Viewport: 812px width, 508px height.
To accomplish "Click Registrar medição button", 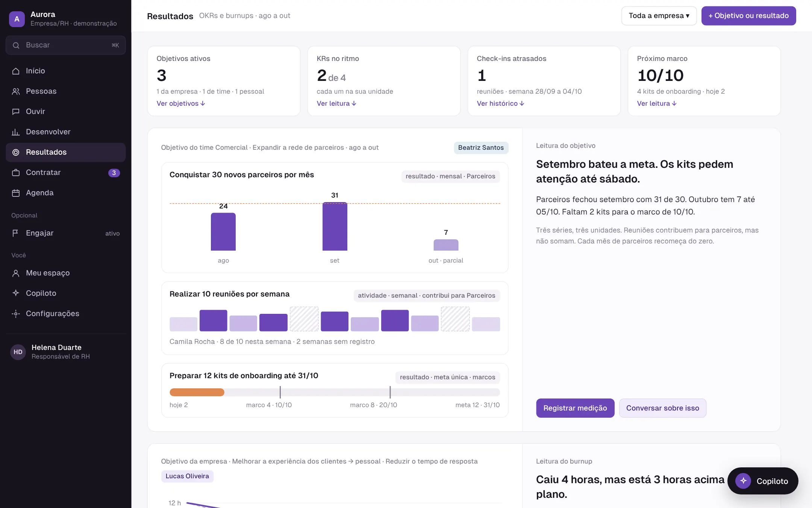I will pyautogui.click(x=575, y=408).
